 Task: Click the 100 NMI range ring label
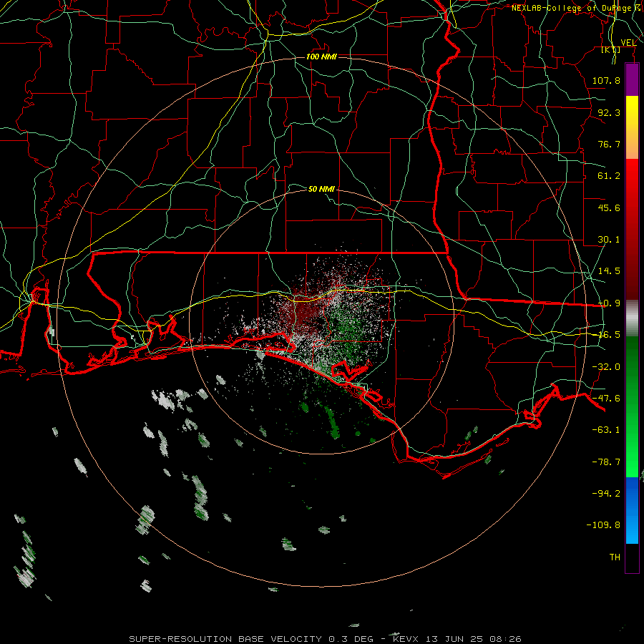pos(321,57)
